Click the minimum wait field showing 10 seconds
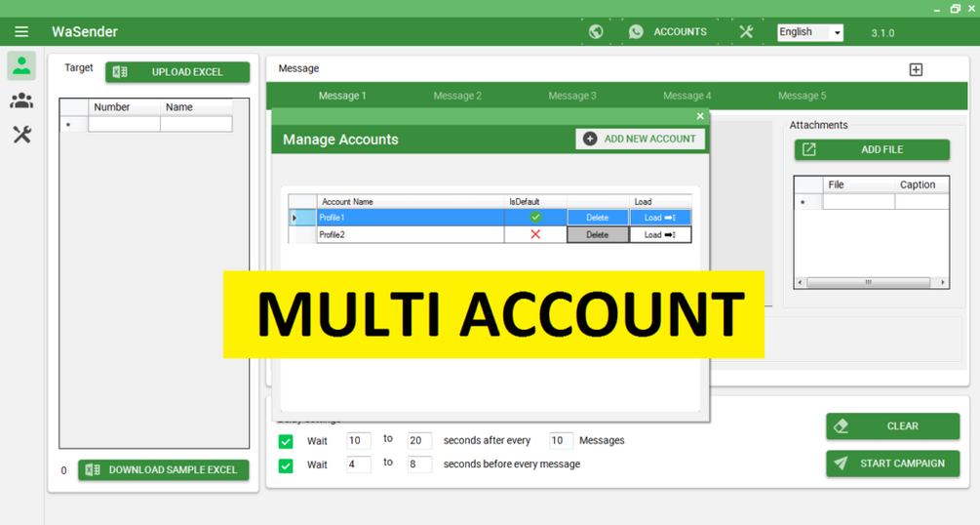 [358, 440]
